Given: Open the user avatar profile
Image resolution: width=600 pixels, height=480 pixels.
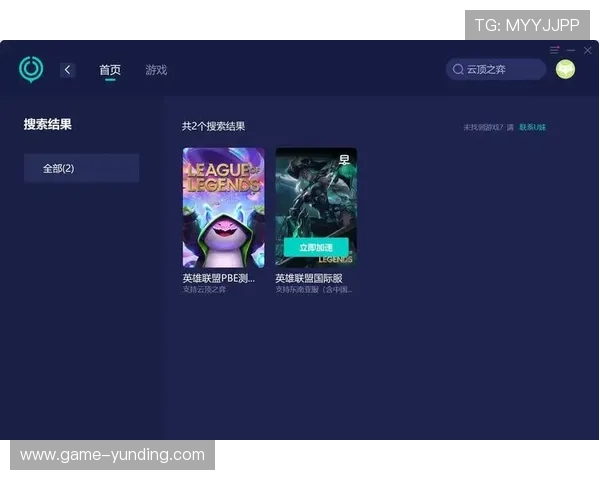Looking at the screenshot, I should (x=565, y=70).
